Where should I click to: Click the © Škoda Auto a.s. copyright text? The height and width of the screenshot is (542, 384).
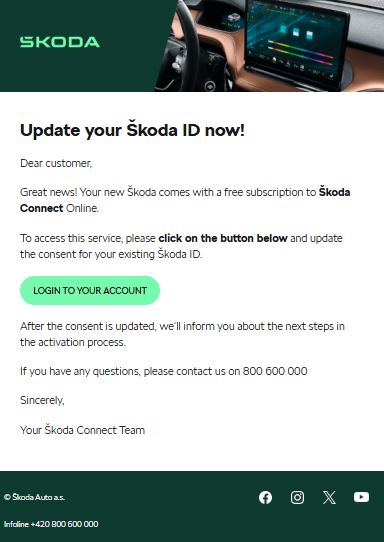[34, 497]
